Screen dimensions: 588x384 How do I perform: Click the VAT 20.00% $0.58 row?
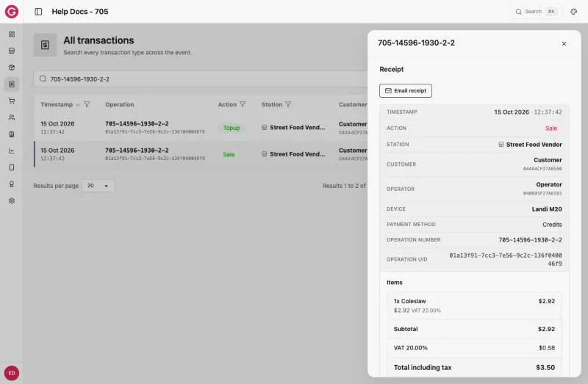tap(474, 348)
